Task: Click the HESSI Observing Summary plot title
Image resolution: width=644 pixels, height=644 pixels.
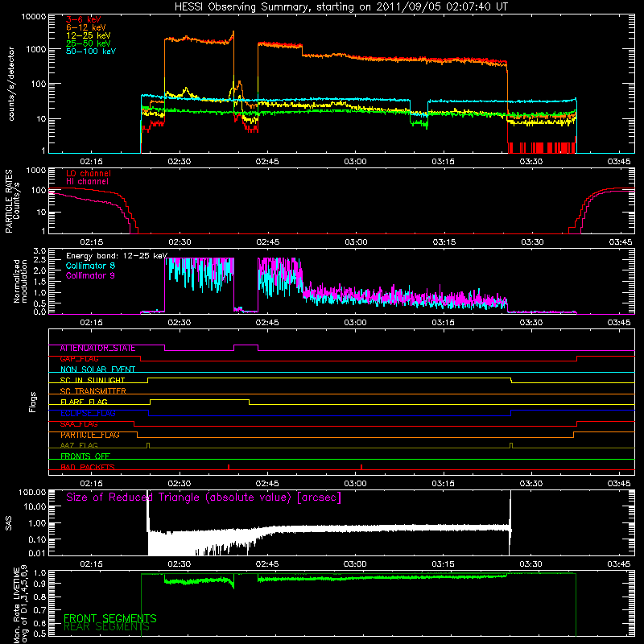Action: click(341, 7)
